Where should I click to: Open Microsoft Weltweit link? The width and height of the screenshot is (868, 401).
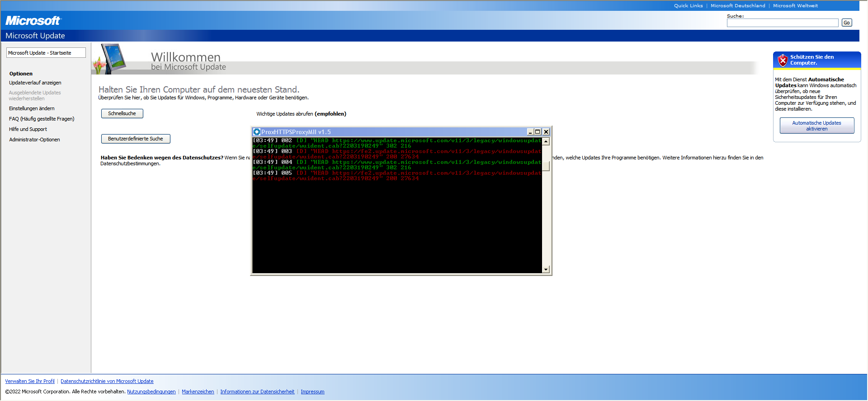click(x=795, y=6)
